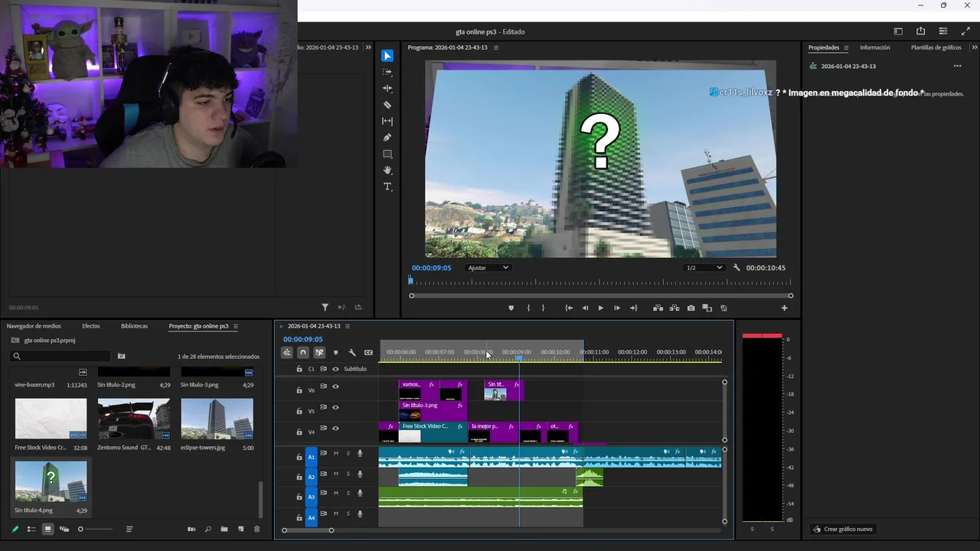This screenshot has height=551, width=980.
Task: Click the timeline horizontal zoom scroll bar
Action: tap(308, 530)
